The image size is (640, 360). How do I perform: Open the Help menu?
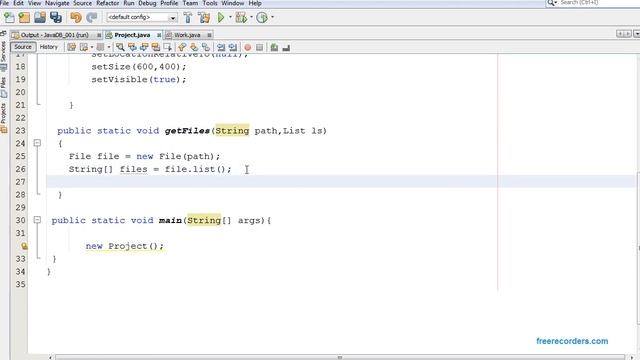coord(255,3)
